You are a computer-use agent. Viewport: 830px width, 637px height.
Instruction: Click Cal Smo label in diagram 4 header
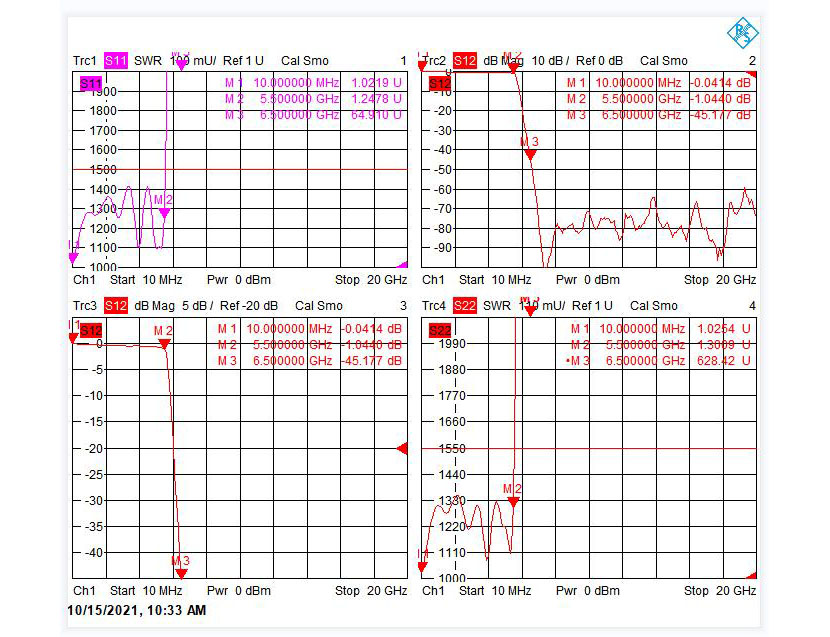click(654, 306)
